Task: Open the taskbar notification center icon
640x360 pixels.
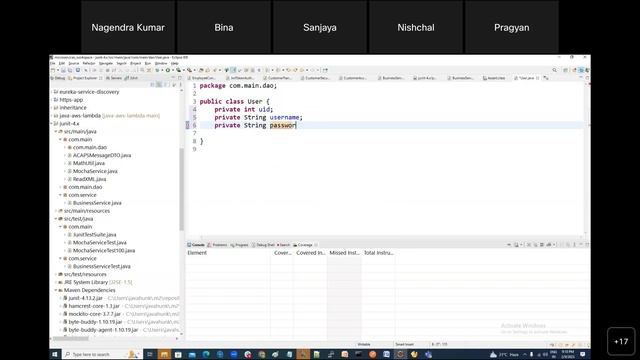Action: click(x=583, y=354)
